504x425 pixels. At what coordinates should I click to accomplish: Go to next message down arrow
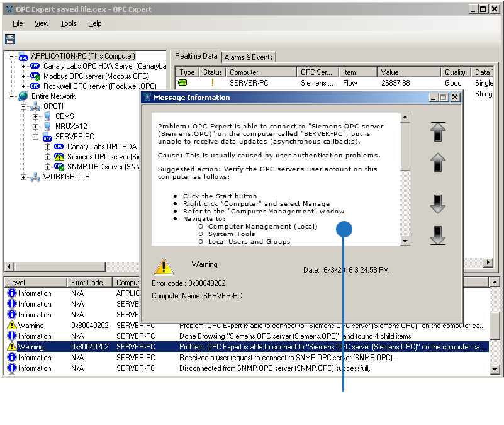coord(438,204)
